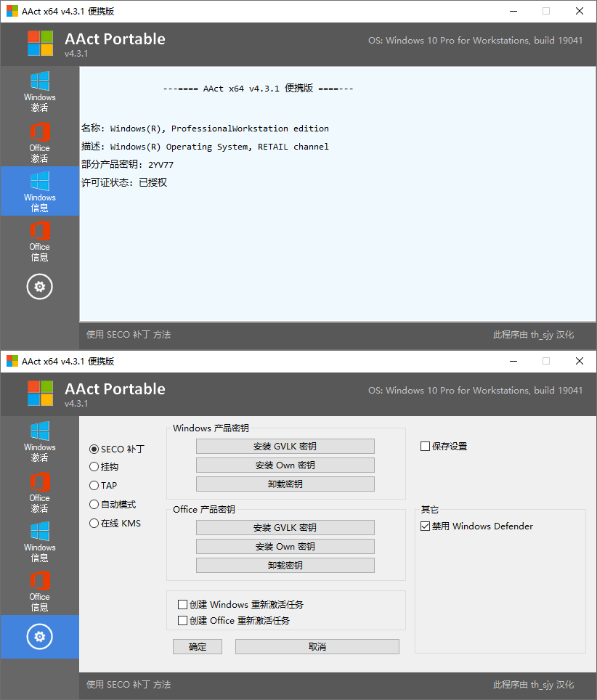The height and width of the screenshot is (700, 597).
Task: Click OS build 19041 text in upper header
Action: point(475,40)
